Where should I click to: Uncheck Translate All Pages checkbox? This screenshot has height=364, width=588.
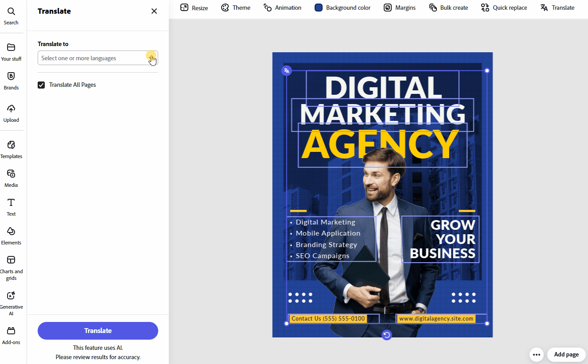[x=41, y=85]
